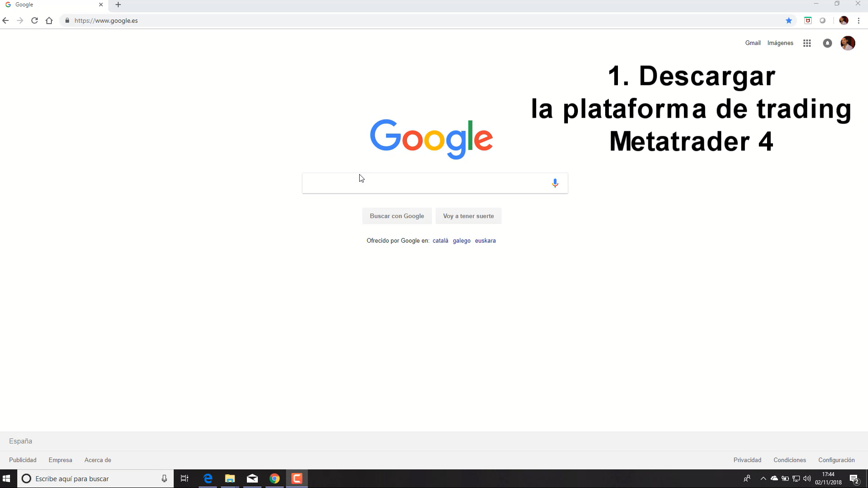Open network tray icon
868x488 pixels.
(x=796, y=478)
